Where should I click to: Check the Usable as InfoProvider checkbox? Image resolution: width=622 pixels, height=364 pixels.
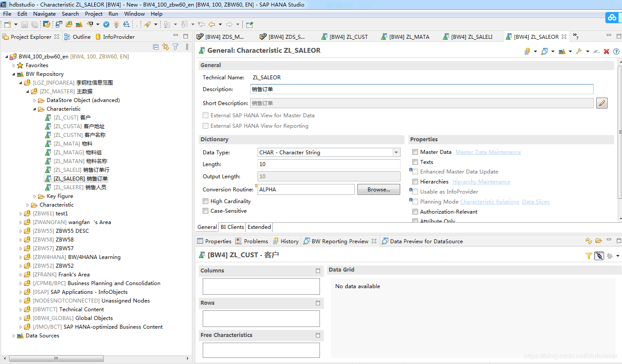point(415,191)
